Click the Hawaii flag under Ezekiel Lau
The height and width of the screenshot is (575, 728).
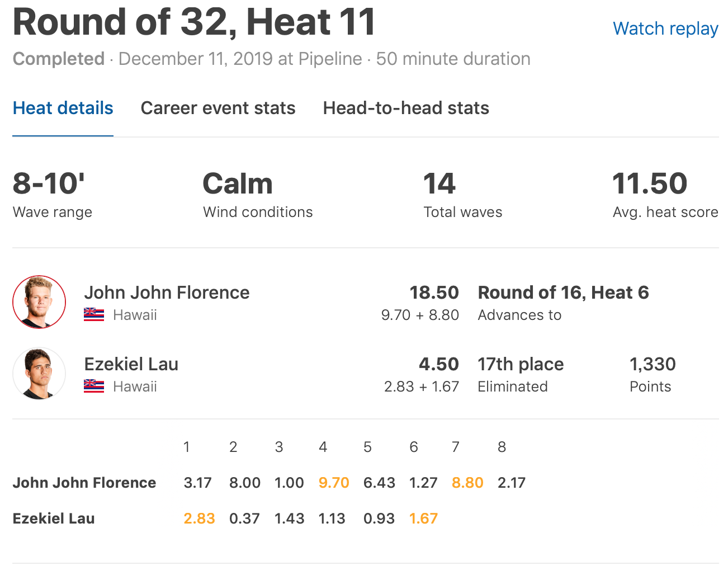point(94,387)
